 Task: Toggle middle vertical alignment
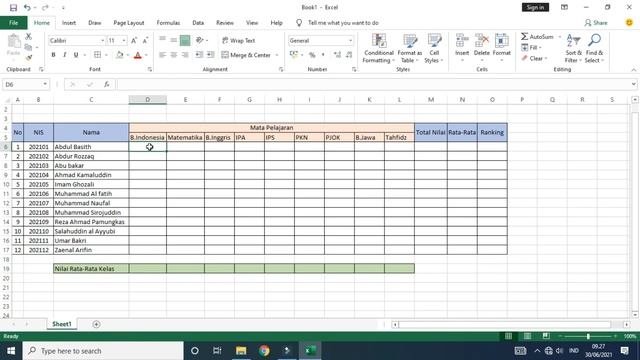(x=173, y=40)
